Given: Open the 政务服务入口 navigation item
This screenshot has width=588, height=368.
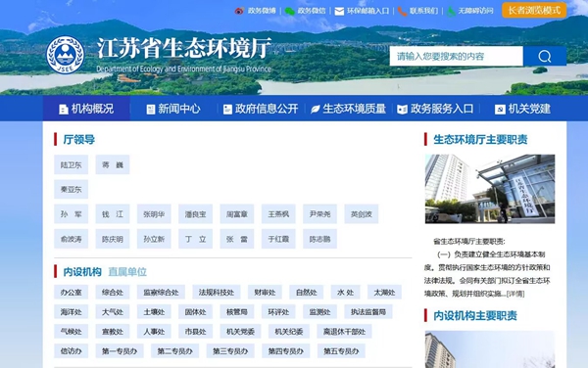Looking at the screenshot, I should pos(435,109).
